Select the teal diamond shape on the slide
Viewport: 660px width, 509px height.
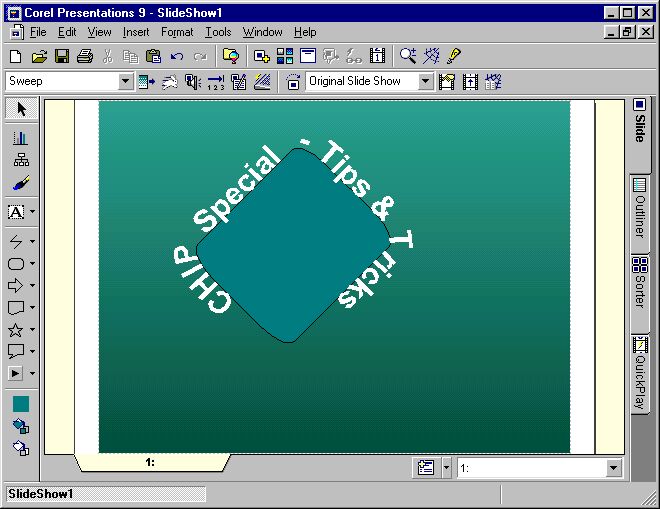coord(293,245)
